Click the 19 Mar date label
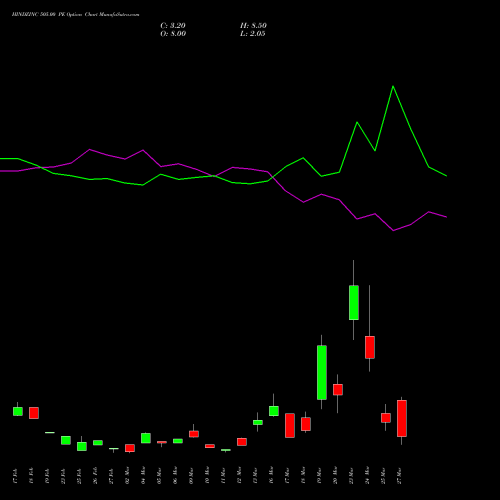 tap(320, 476)
